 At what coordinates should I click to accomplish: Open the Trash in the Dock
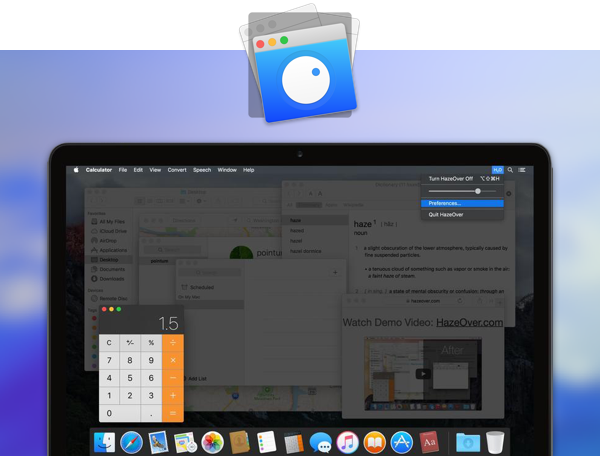coord(495,442)
